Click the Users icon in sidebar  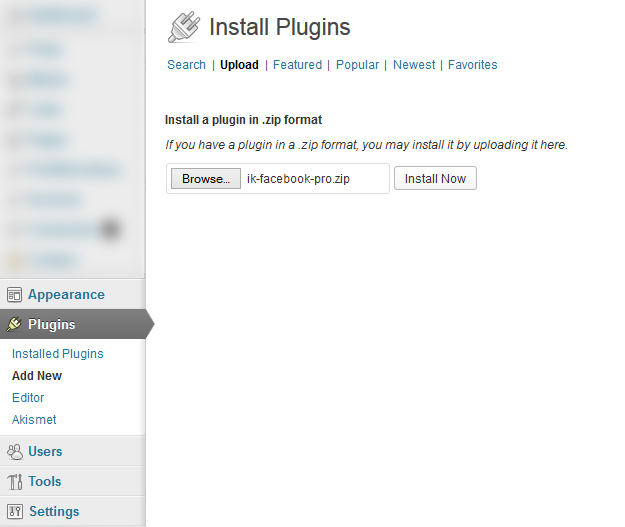point(15,451)
